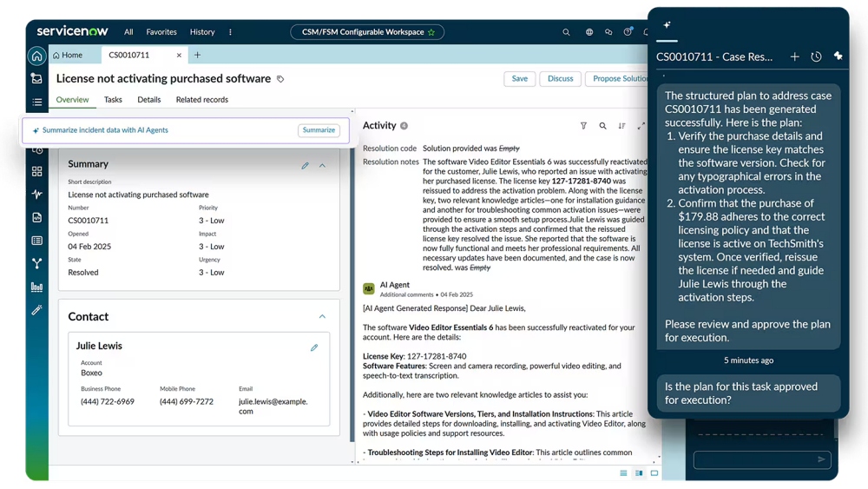The height and width of the screenshot is (489, 868).
Task: Click the Discuss button
Action: click(x=560, y=79)
